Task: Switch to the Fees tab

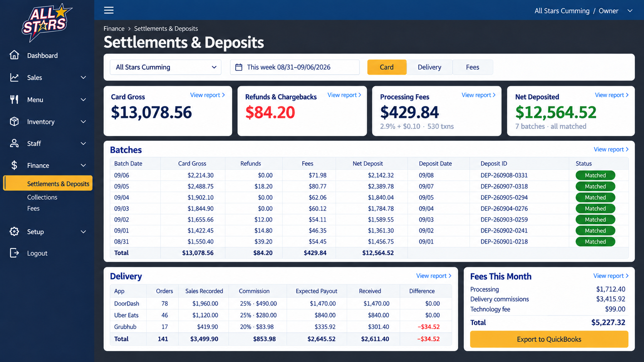Action: [473, 67]
